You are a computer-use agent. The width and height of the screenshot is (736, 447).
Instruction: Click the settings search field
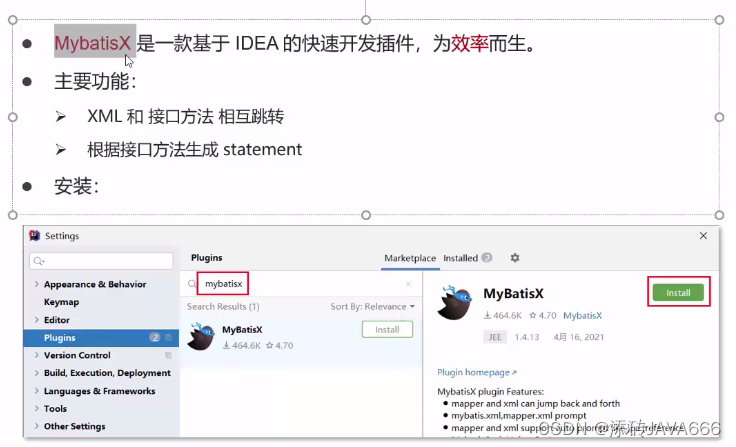click(x=101, y=261)
